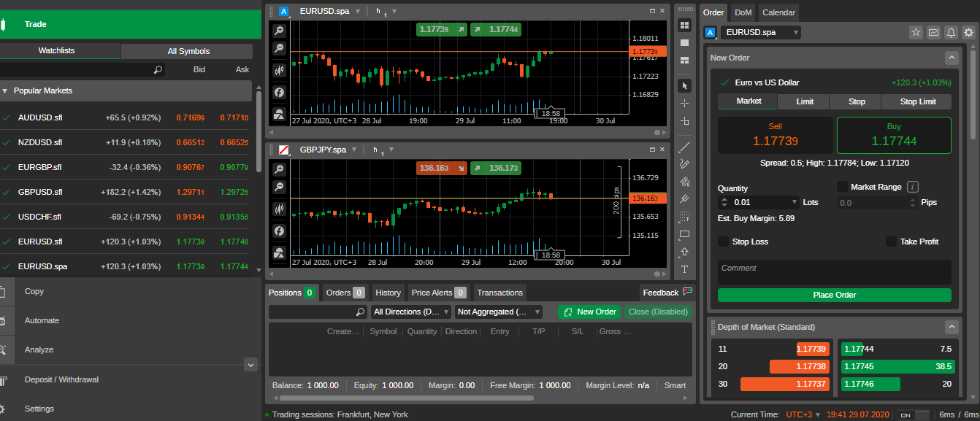Image resolution: width=980 pixels, height=421 pixels.
Task: Select the trend line drawing tool
Action: [684, 147]
